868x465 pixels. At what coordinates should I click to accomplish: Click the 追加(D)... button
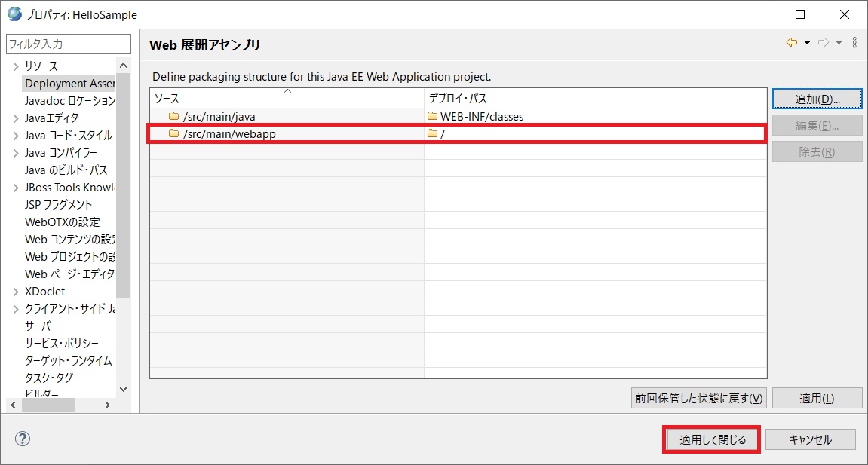817,99
